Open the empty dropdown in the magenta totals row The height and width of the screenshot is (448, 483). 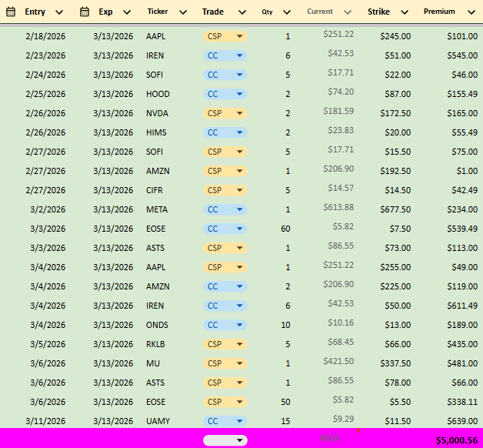225,440
